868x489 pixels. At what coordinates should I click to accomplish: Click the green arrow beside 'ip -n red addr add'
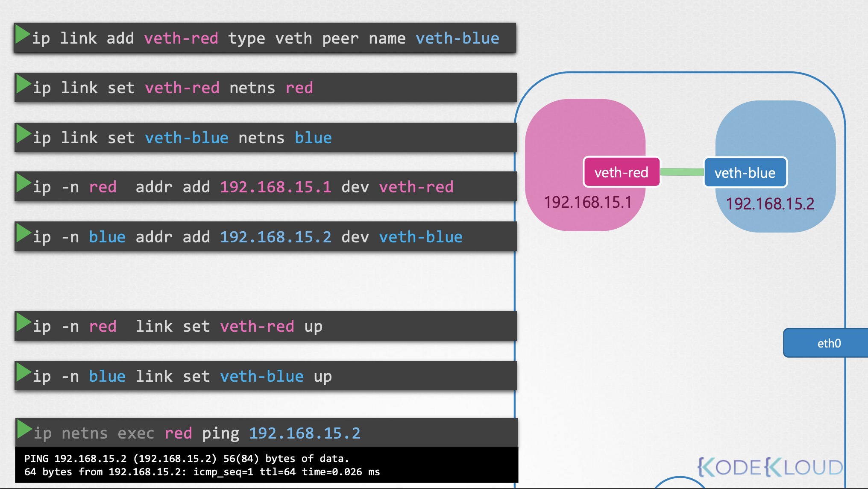click(23, 183)
